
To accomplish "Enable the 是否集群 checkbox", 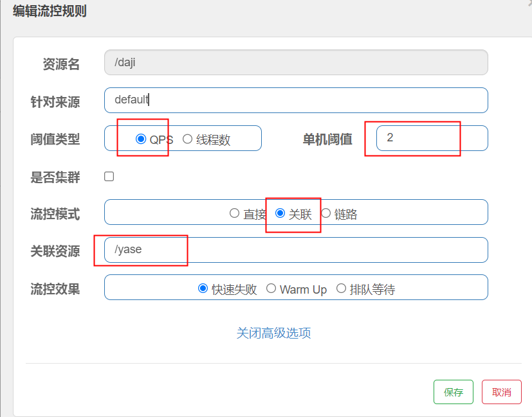I will [x=109, y=176].
